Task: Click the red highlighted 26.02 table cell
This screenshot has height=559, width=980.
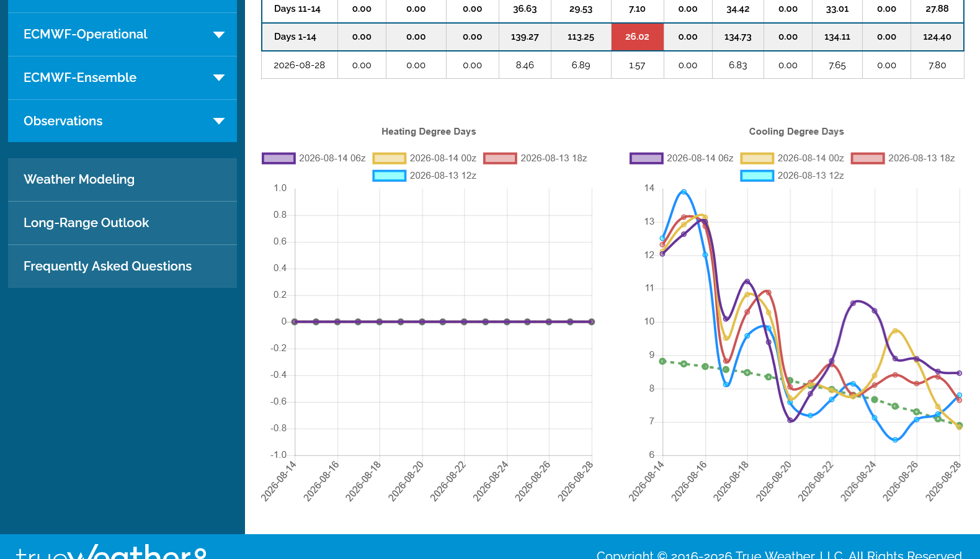Action: (637, 37)
